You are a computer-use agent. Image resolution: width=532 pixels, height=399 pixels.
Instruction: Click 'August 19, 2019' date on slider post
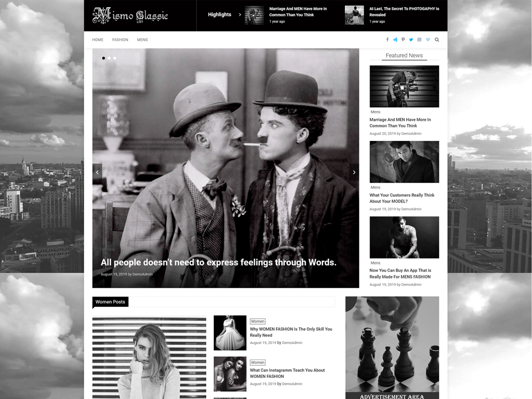[x=113, y=274]
